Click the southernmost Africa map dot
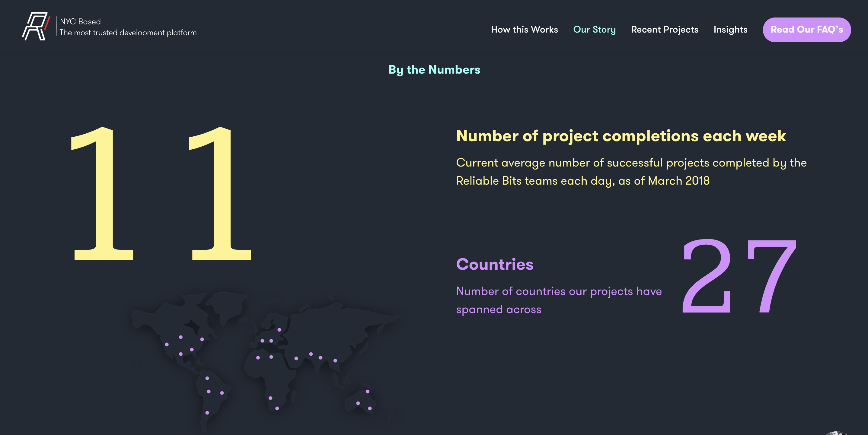The image size is (868, 435). 277,408
